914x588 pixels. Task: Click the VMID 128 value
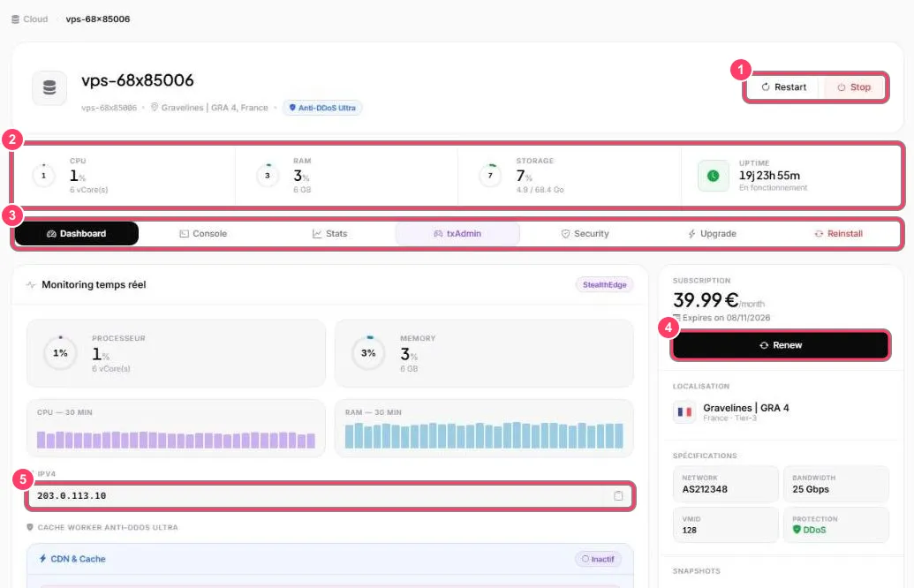[689, 531]
